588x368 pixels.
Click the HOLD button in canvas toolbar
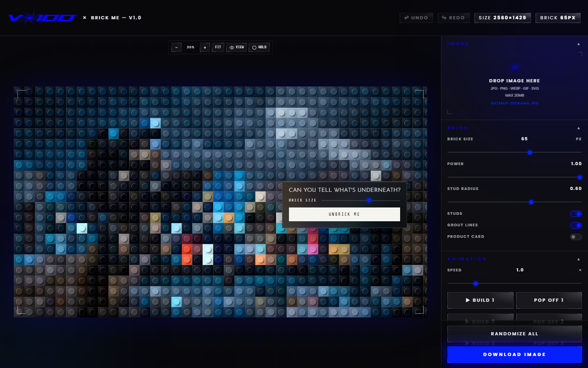(259, 47)
